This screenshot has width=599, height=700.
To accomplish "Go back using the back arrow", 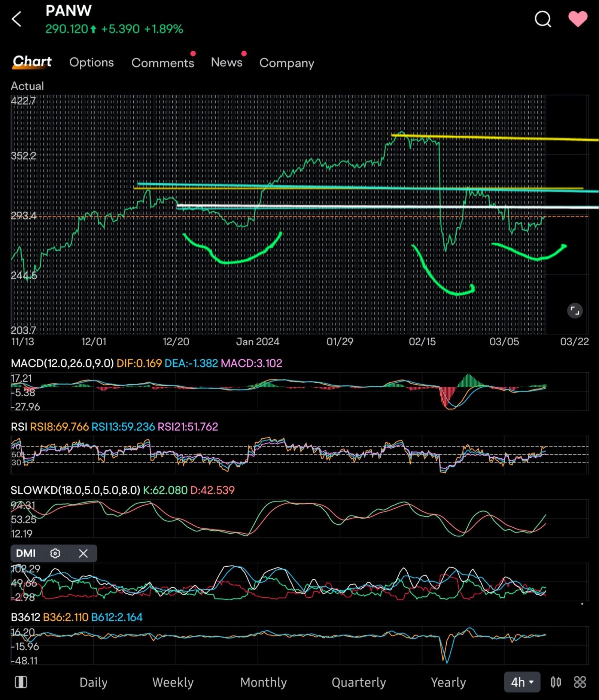I will coord(16,19).
